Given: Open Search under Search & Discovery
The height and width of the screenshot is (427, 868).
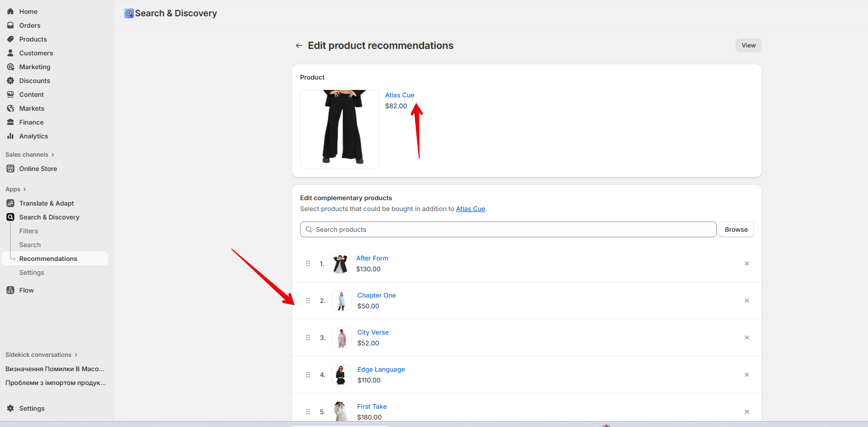Looking at the screenshot, I should (30, 245).
